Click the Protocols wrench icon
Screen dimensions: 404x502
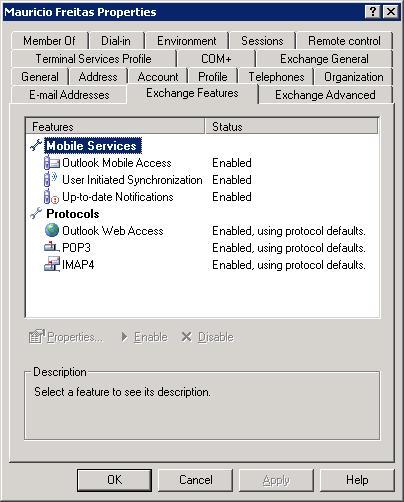[x=36, y=213]
